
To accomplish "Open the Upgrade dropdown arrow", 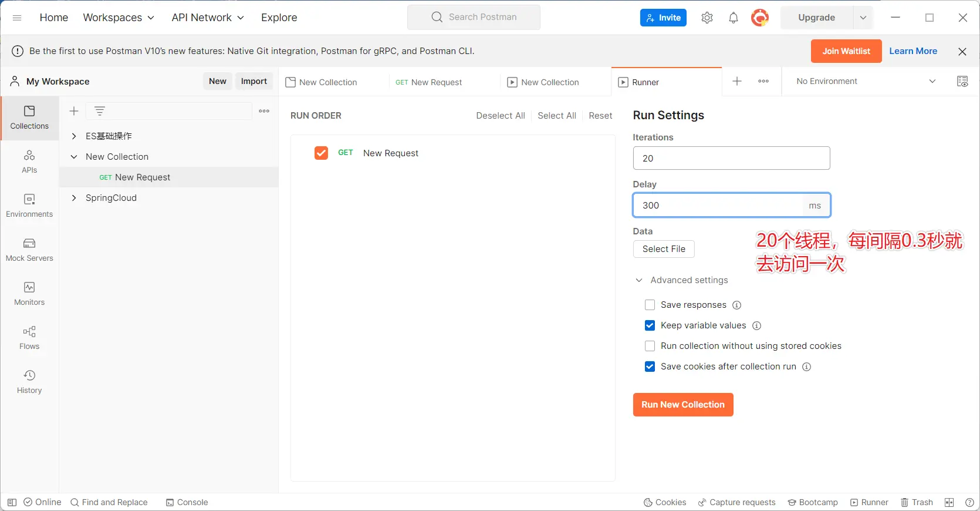I will click(x=863, y=18).
